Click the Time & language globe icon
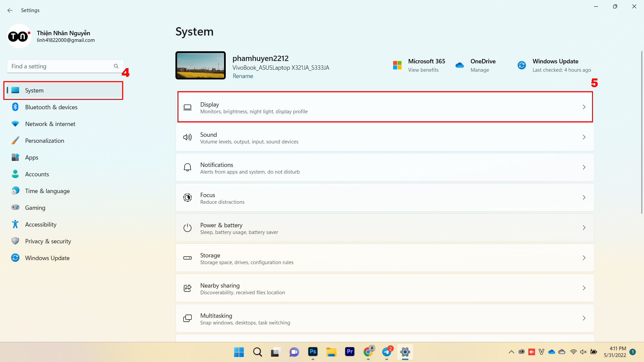 [x=15, y=191]
